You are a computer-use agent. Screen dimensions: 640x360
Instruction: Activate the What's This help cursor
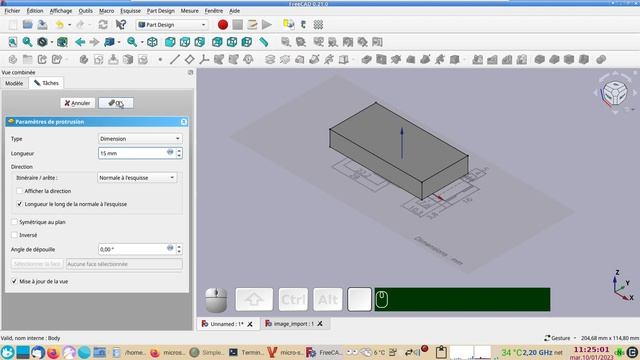pos(120,24)
